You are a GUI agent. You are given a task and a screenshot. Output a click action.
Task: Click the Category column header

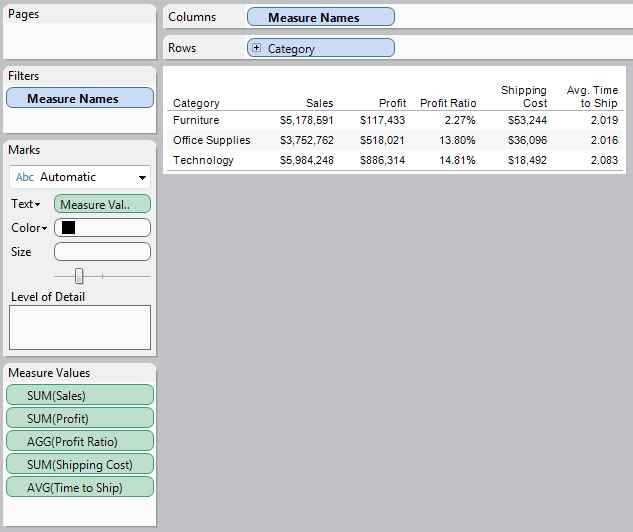[196, 103]
